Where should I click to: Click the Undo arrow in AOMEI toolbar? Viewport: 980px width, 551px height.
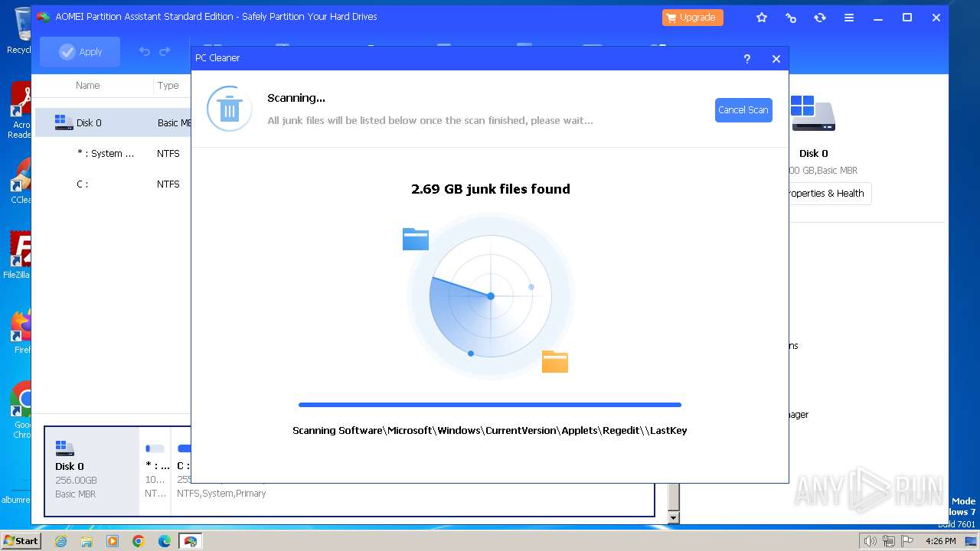tap(144, 51)
